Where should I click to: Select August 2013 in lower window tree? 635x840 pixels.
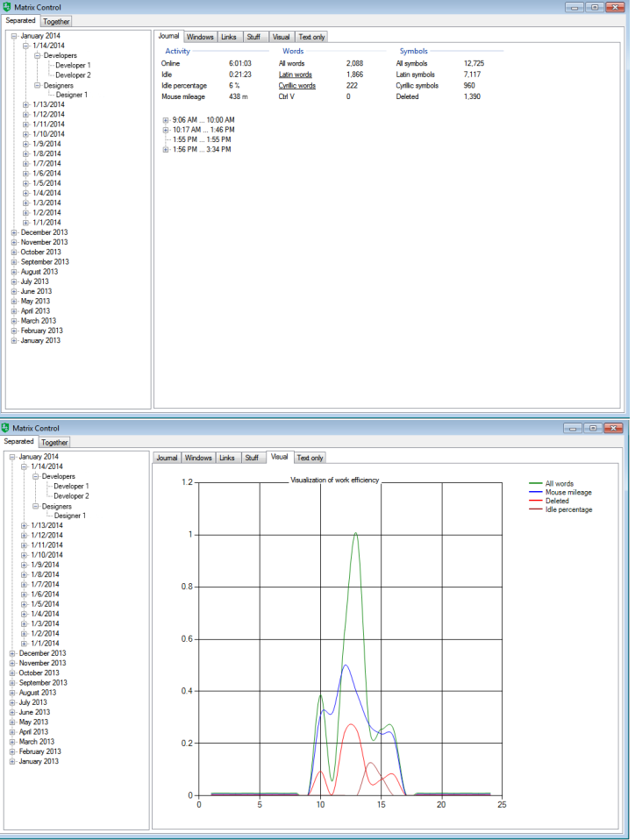pyautogui.click(x=38, y=693)
